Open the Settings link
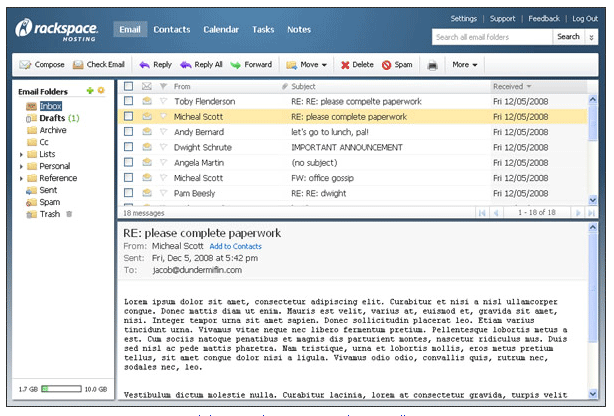This screenshot has height=416, width=614. (464, 18)
